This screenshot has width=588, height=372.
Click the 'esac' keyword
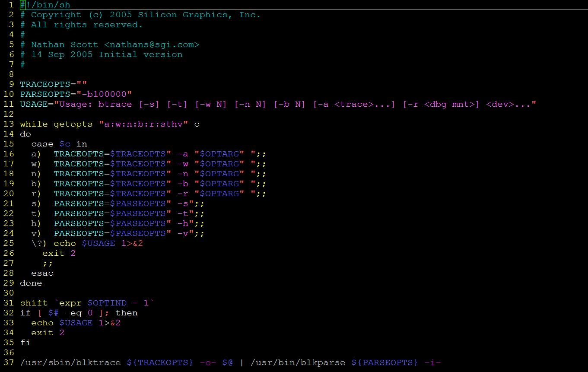click(x=42, y=273)
